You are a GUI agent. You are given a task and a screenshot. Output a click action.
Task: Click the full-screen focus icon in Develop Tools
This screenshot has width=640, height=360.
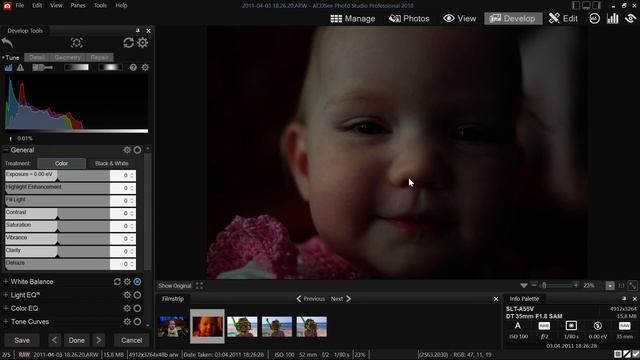tap(76, 42)
